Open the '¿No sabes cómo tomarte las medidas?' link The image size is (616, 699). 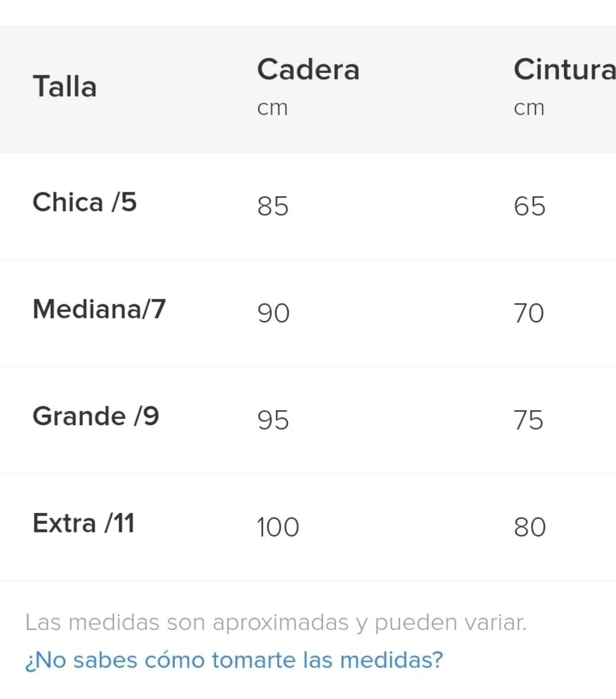point(234,660)
